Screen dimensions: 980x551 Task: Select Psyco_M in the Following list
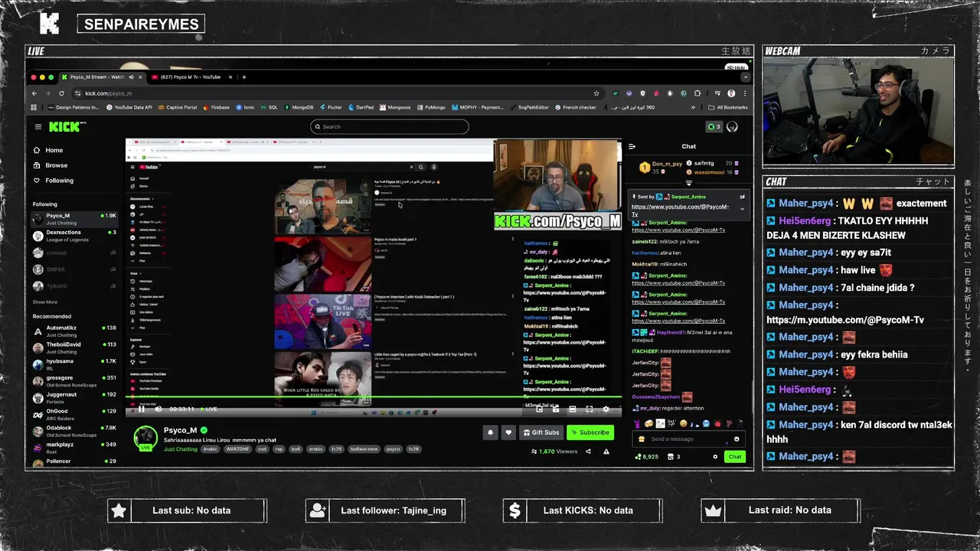click(x=74, y=219)
